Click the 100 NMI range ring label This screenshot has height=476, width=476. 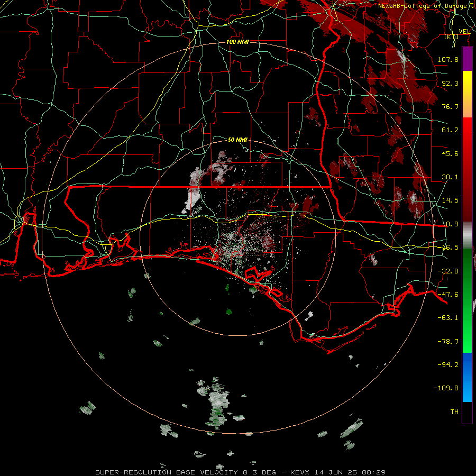(x=237, y=42)
